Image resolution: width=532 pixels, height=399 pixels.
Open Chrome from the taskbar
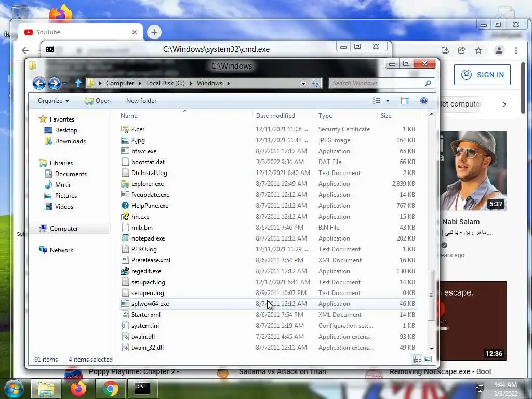(111, 389)
